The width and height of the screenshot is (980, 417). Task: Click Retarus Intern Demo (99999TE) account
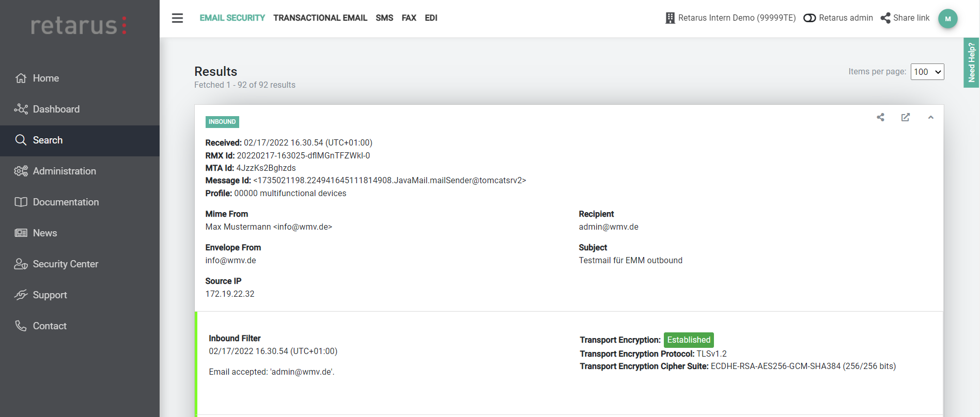tap(737, 18)
